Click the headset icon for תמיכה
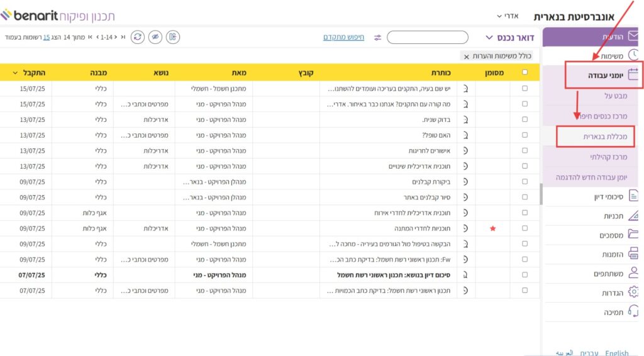Screen dimensions: 644x356 click(x=633, y=311)
